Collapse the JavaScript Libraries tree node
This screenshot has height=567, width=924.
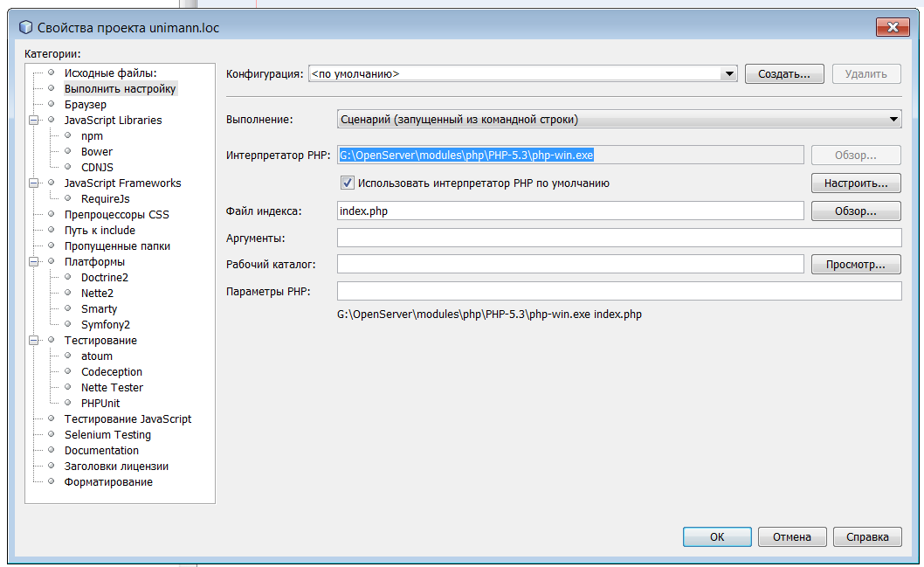(x=34, y=121)
